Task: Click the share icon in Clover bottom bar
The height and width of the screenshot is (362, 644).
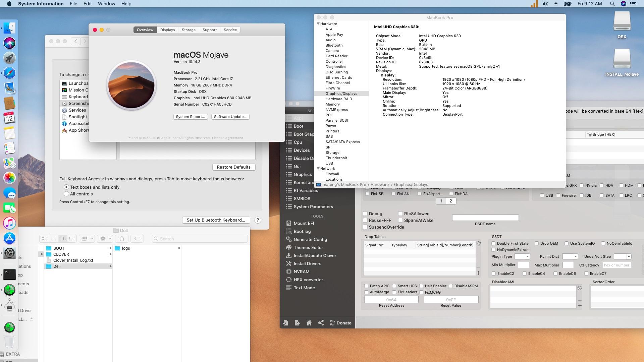Action: pyautogui.click(x=321, y=323)
